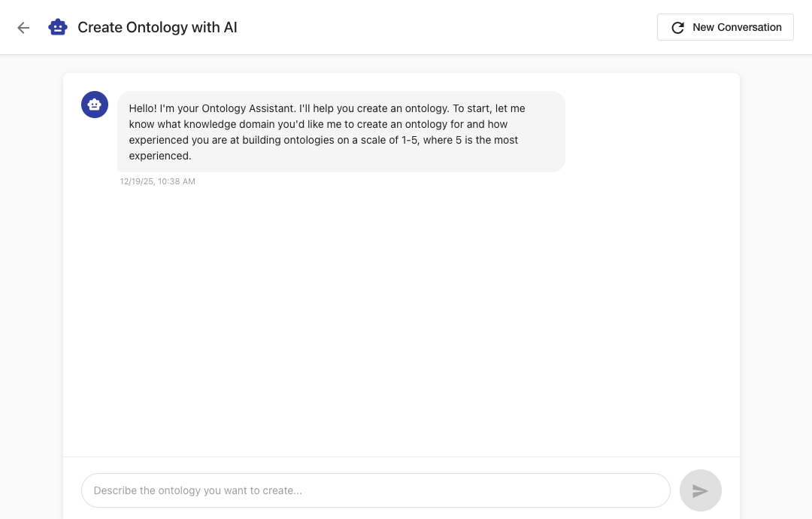Image resolution: width=812 pixels, height=519 pixels.
Task: Click the word 'Hello!' in the greeting
Action: pyautogui.click(x=144, y=108)
